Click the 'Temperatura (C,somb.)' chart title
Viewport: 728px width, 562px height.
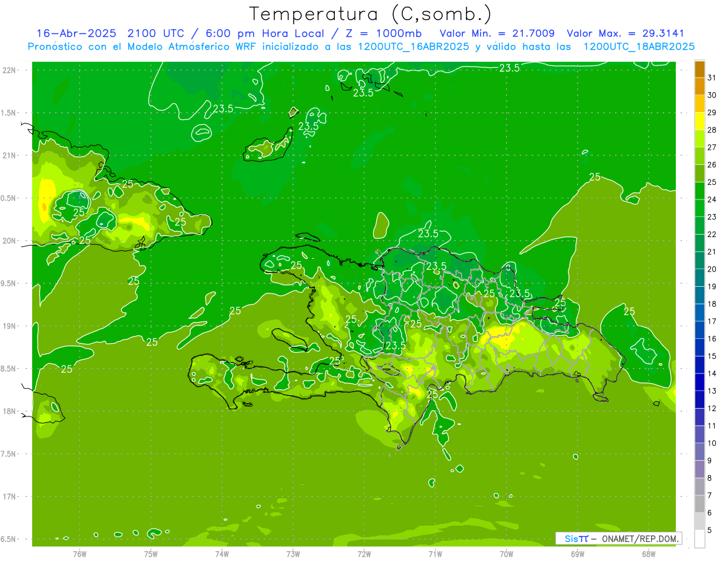pyautogui.click(x=371, y=14)
